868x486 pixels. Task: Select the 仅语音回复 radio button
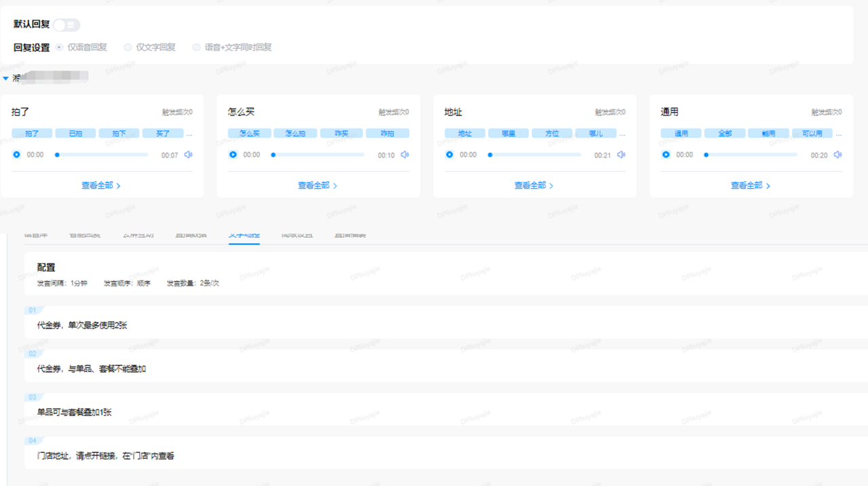click(60, 48)
